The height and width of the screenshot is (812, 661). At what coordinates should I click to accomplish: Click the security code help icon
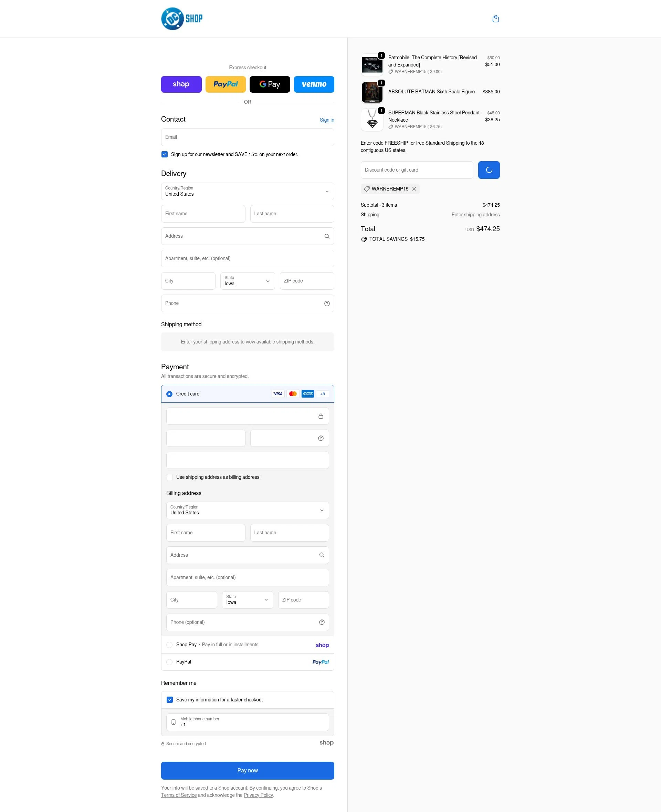[x=321, y=438]
